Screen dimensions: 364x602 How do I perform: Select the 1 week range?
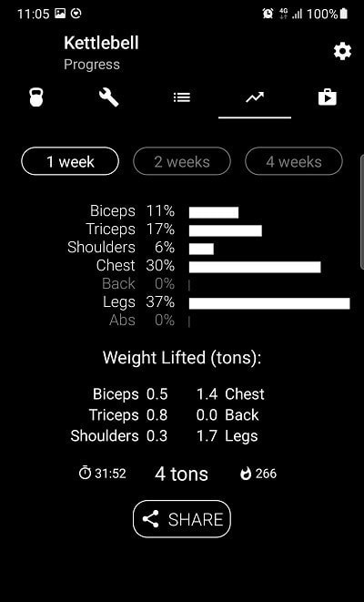(70, 161)
